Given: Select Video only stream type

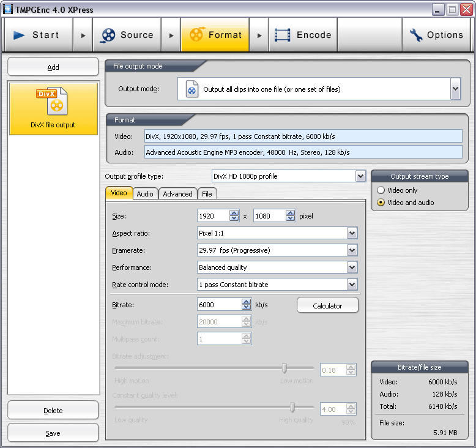Looking at the screenshot, I should coord(381,190).
